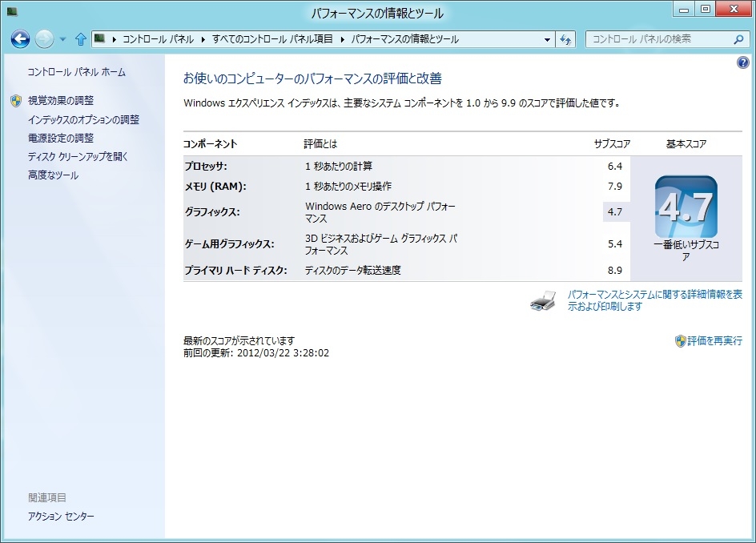756x543 pixels.
Task: Select ゲーム用グラフィックス: row label
Action: [230, 244]
